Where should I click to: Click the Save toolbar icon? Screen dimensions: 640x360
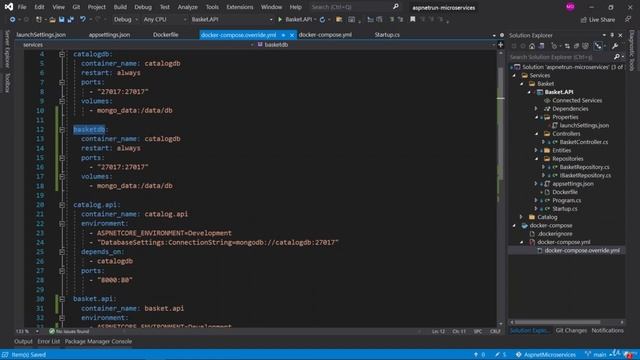62,20
